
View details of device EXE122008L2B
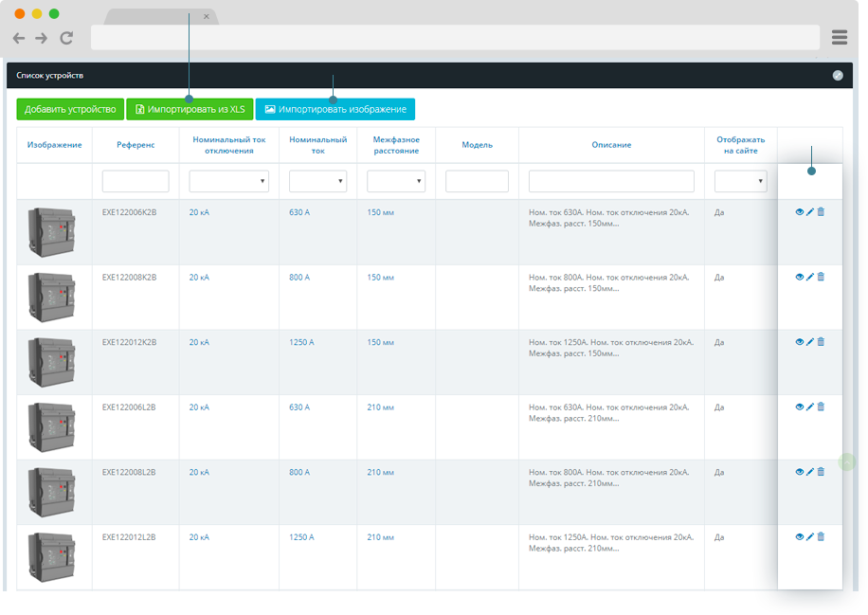pos(800,472)
